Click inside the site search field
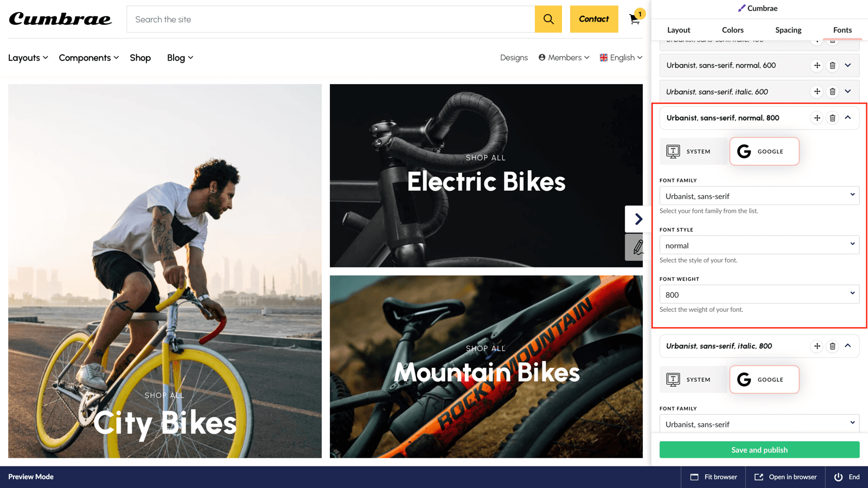 tap(325, 19)
